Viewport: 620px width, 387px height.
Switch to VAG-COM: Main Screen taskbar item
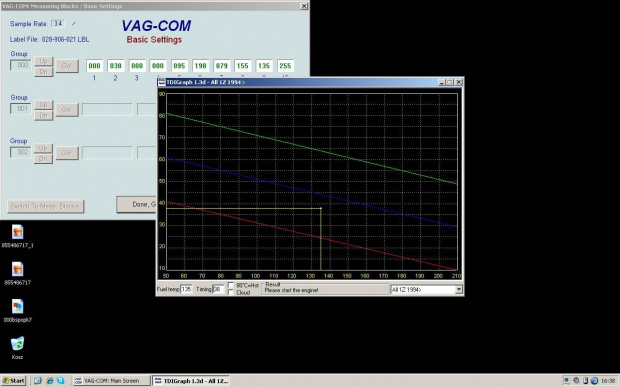112,380
